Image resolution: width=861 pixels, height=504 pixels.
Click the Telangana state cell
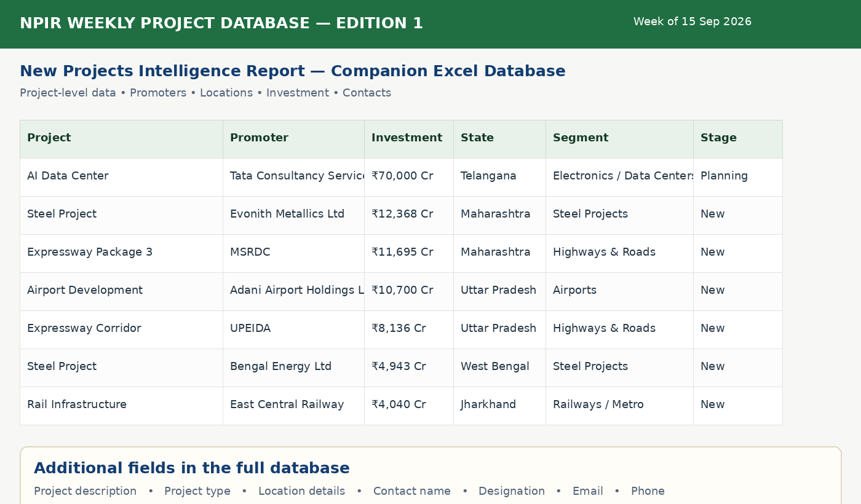point(499,177)
